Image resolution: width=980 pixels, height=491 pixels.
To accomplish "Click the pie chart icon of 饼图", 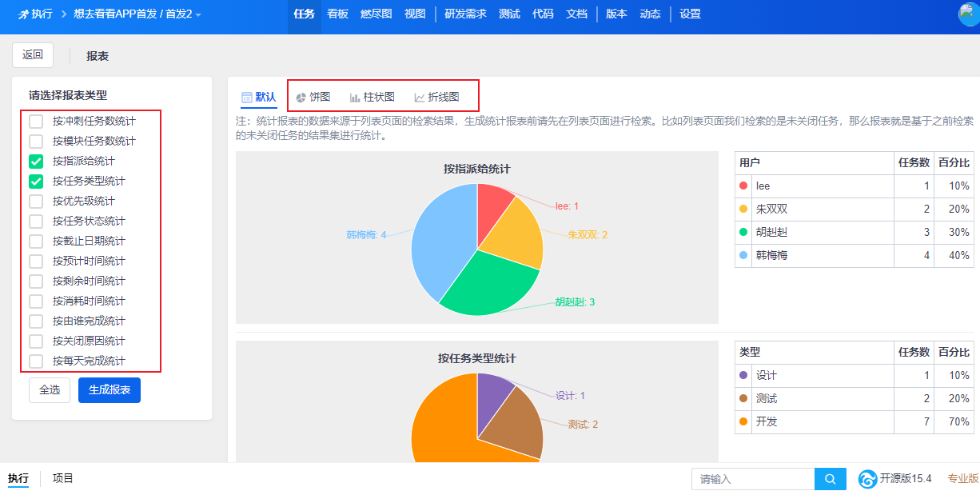I will coord(301,98).
